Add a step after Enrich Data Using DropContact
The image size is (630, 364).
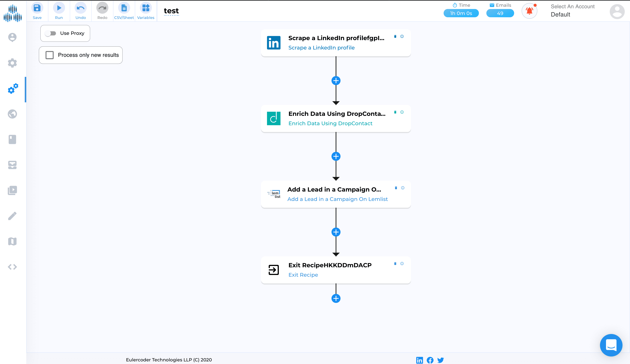[336, 157]
